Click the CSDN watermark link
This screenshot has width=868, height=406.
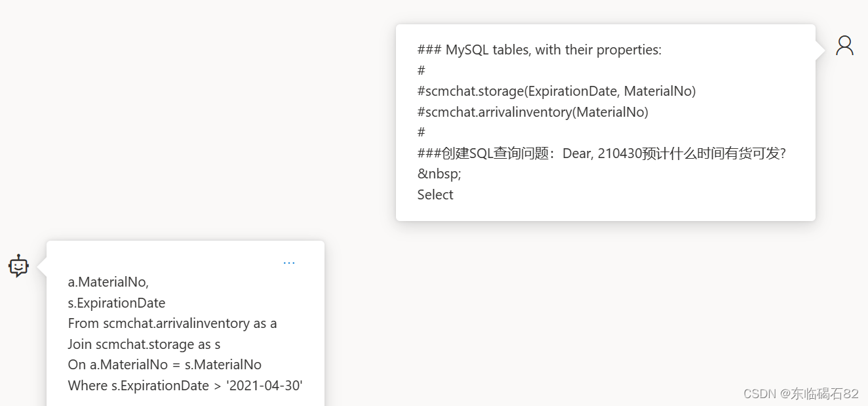coord(761,394)
